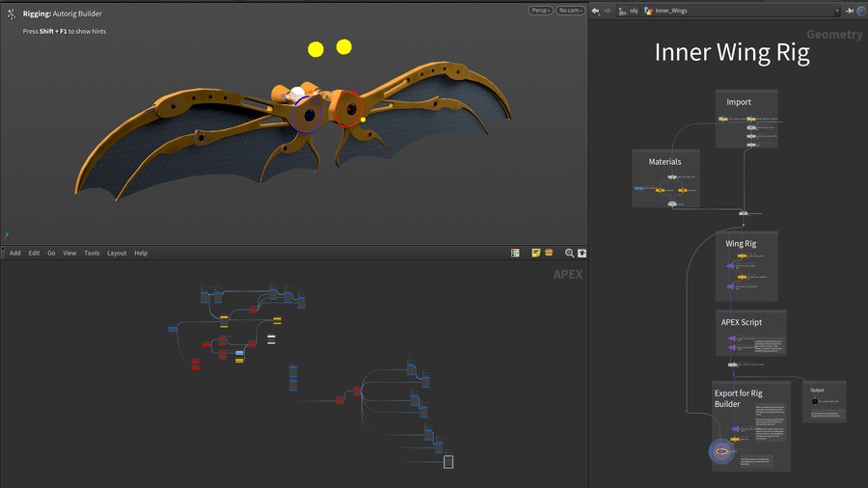This screenshot has height=488, width=868.
Task: Open the Persp viewport dropdown
Action: click(x=540, y=11)
